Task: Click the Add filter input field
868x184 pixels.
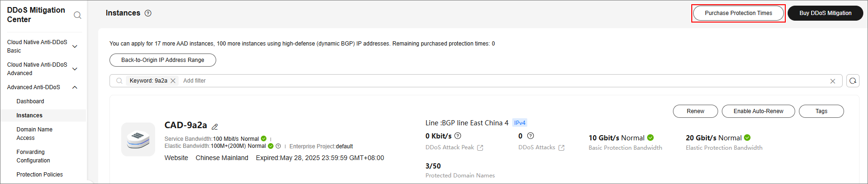Action: 503,81
